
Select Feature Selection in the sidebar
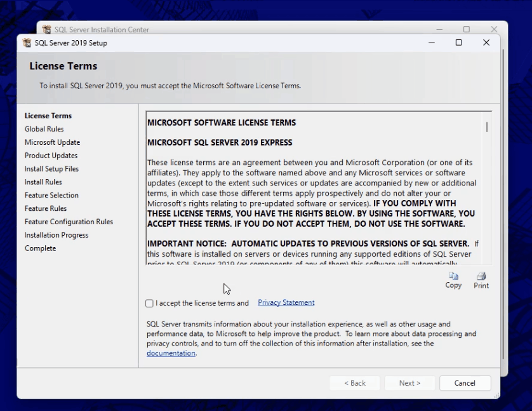pyautogui.click(x=51, y=196)
